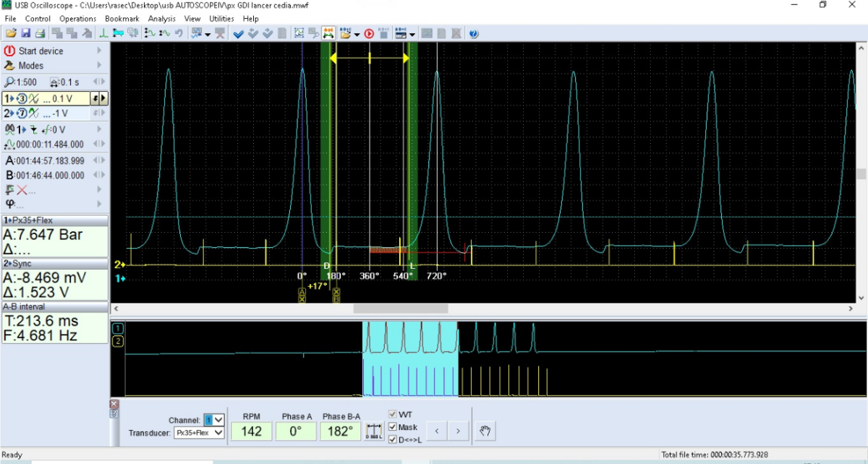Click the red circular record icon
The image size is (868, 464).
click(x=369, y=33)
